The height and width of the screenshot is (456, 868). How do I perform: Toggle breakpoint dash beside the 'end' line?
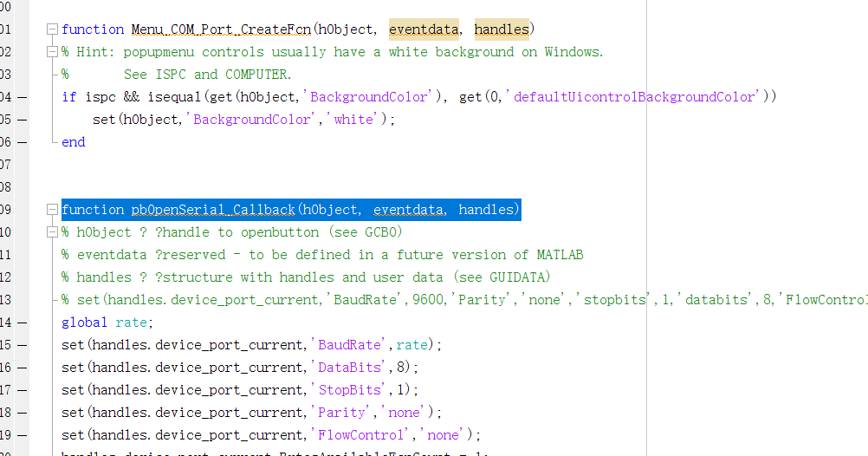coord(23,142)
